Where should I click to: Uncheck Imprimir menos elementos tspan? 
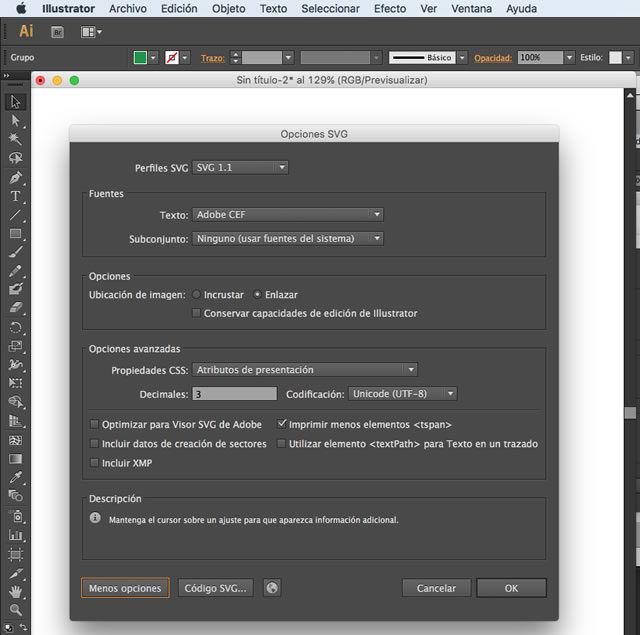pos(281,424)
